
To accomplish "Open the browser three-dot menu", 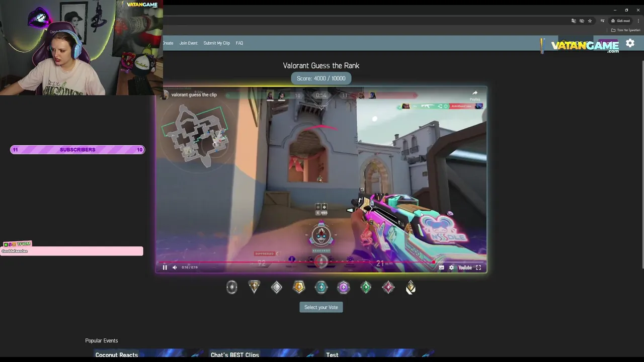I will click(638, 21).
